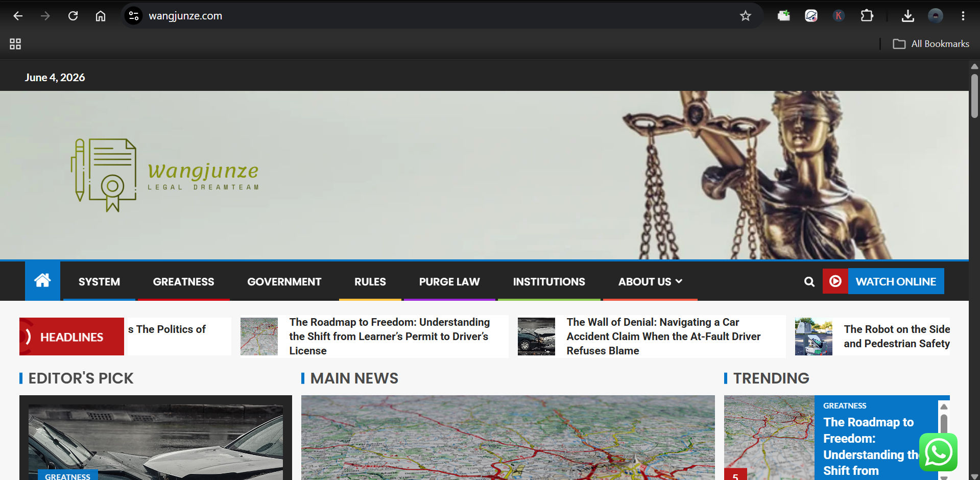This screenshot has width=980, height=480.
Task: Click the green-badged extension icon
Action: tap(783, 16)
